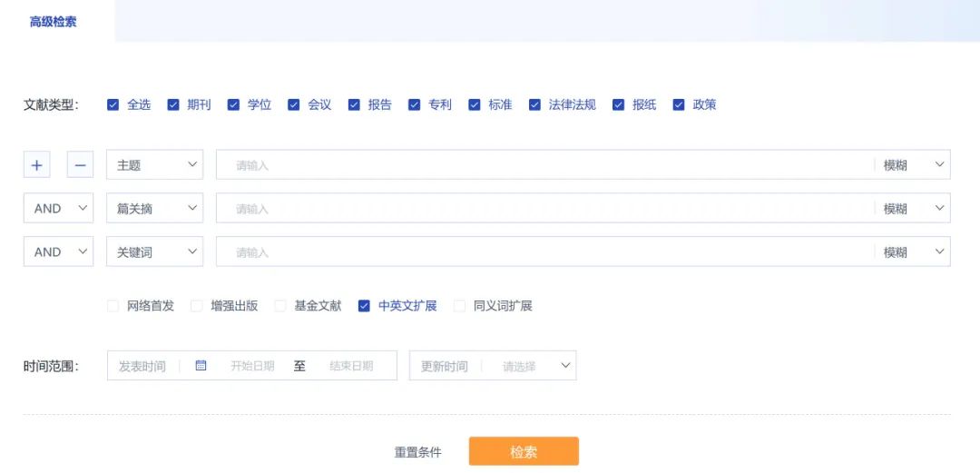Click the plus icon to add search row
This screenshot has width=980, height=473.
(x=36, y=165)
